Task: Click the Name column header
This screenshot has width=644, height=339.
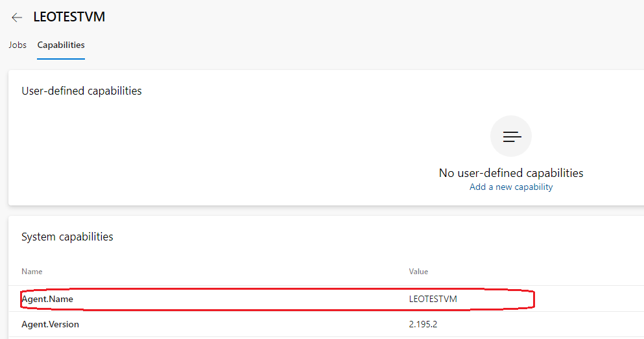Action: pos(32,272)
